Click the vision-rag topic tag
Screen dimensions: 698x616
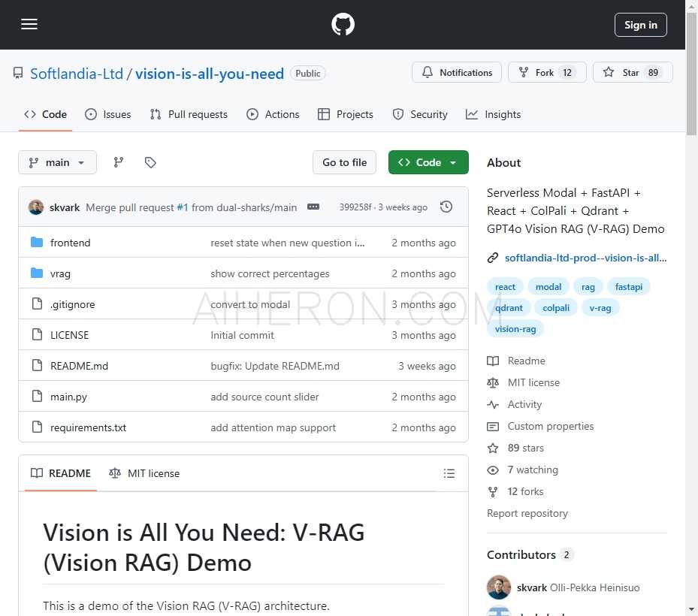click(x=515, y=329)
